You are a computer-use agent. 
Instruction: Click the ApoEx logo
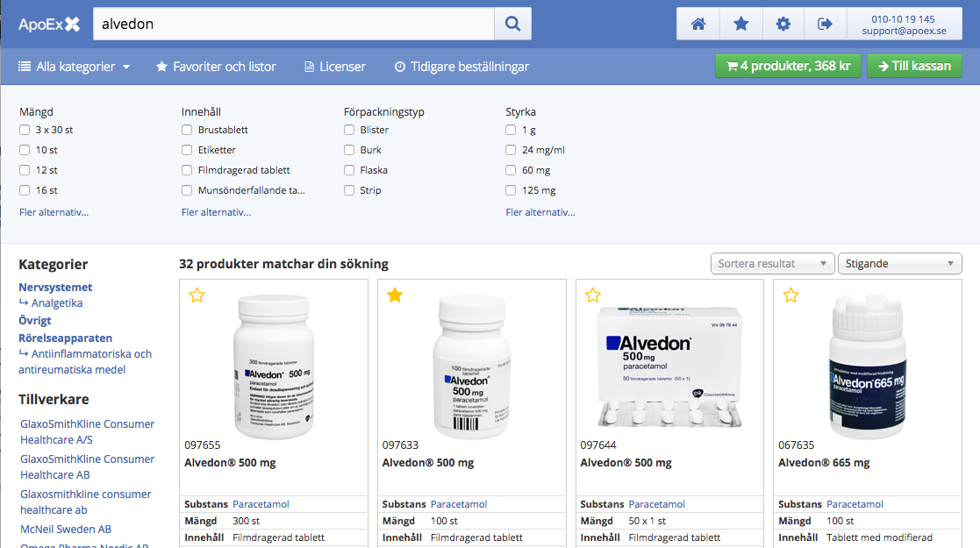(49, 25)
